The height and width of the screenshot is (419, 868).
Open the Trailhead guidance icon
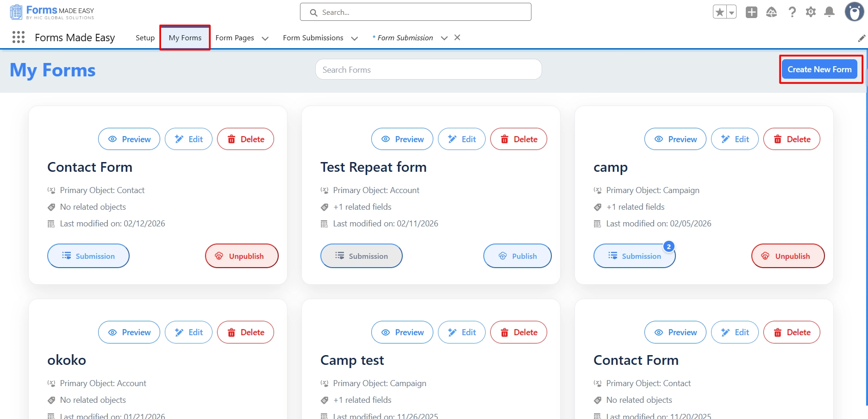[x=771, y=12]
